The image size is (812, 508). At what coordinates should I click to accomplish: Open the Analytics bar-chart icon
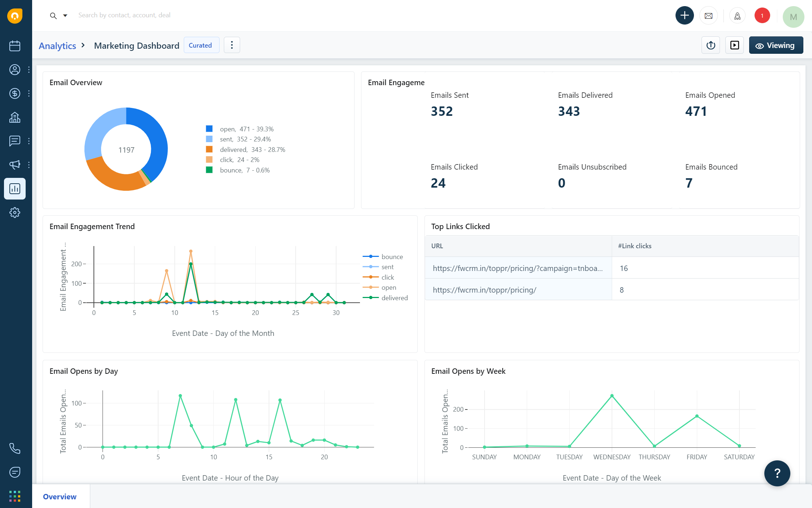point(14,188)
